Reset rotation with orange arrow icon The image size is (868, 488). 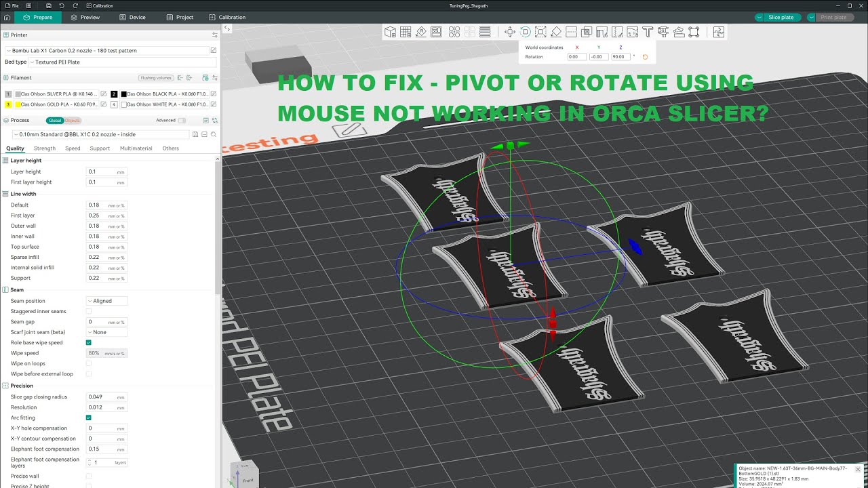[x=645, y=57]
